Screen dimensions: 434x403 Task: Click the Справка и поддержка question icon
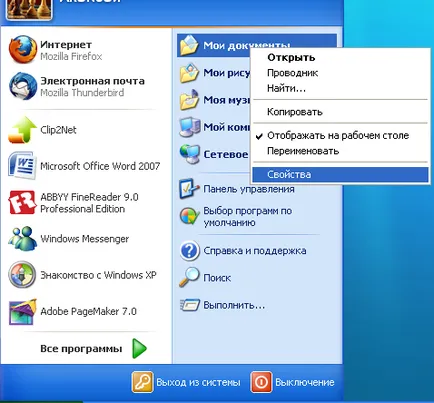[x=189, y=251]
